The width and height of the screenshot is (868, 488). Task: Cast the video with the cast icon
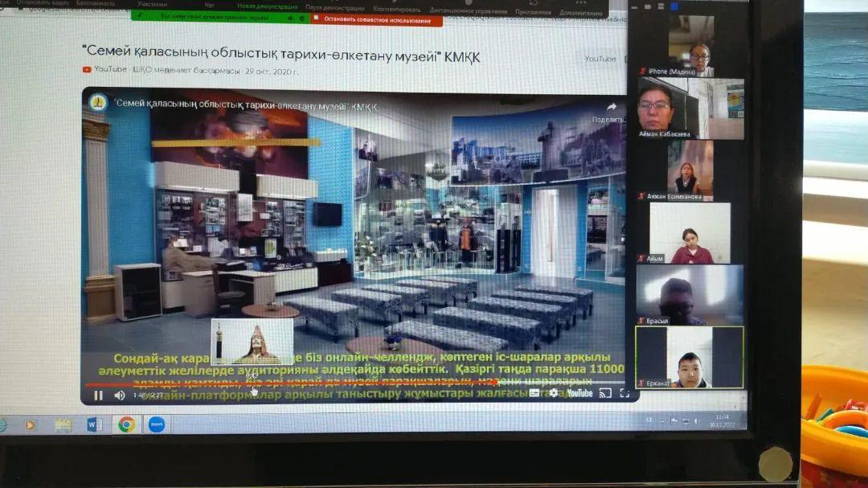pos(605,393)
